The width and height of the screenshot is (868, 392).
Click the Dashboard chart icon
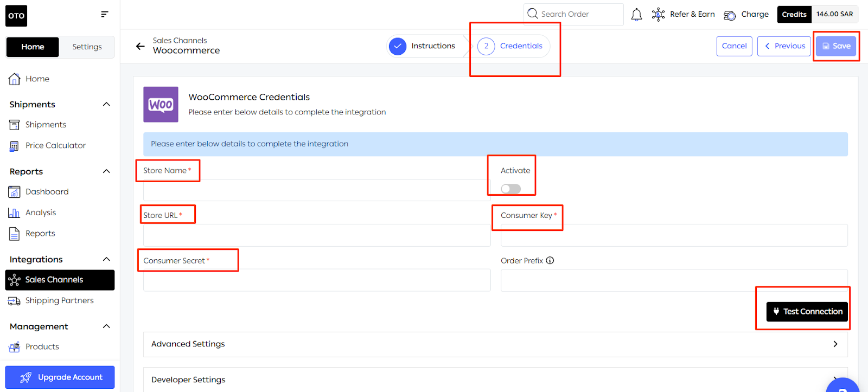pyautogui.click(x=15, y=192)
